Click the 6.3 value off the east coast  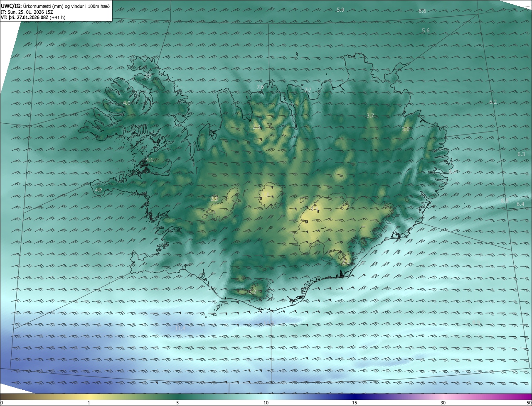(x=521, y=154)
